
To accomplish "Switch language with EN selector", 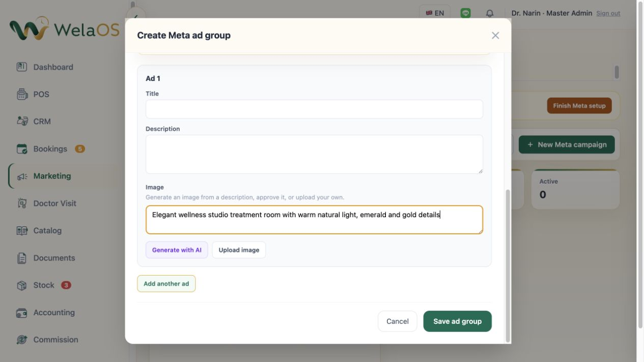I will (x=435, y=13).
